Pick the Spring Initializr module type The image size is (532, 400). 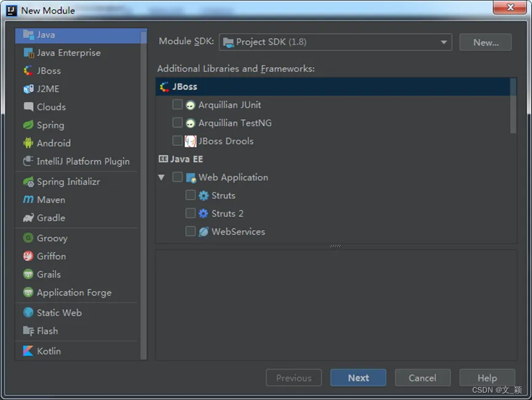78,182
